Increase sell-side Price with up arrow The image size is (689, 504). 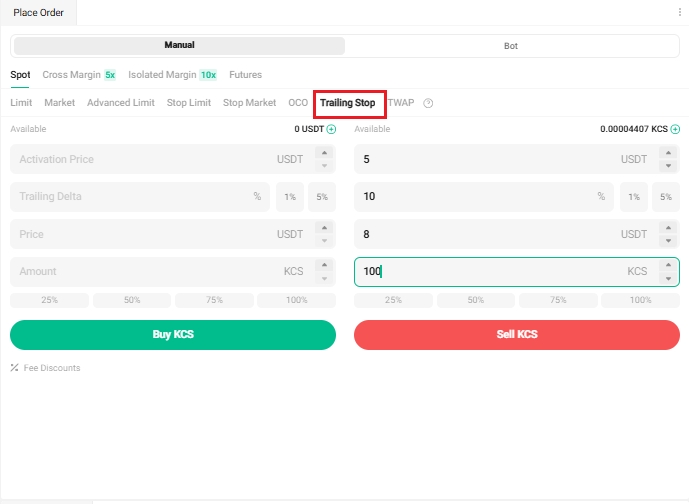[x=668, y=228]
